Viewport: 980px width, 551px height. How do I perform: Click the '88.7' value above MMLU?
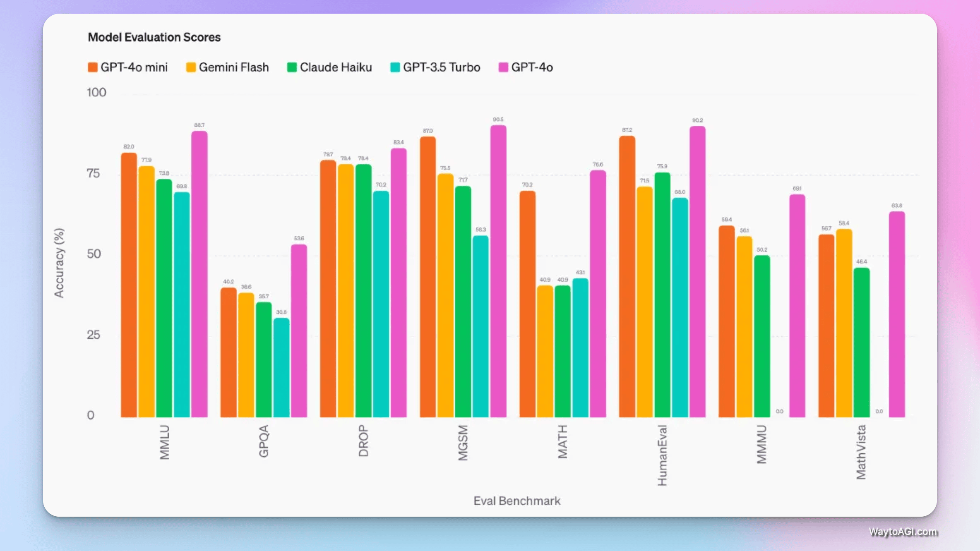199,125
